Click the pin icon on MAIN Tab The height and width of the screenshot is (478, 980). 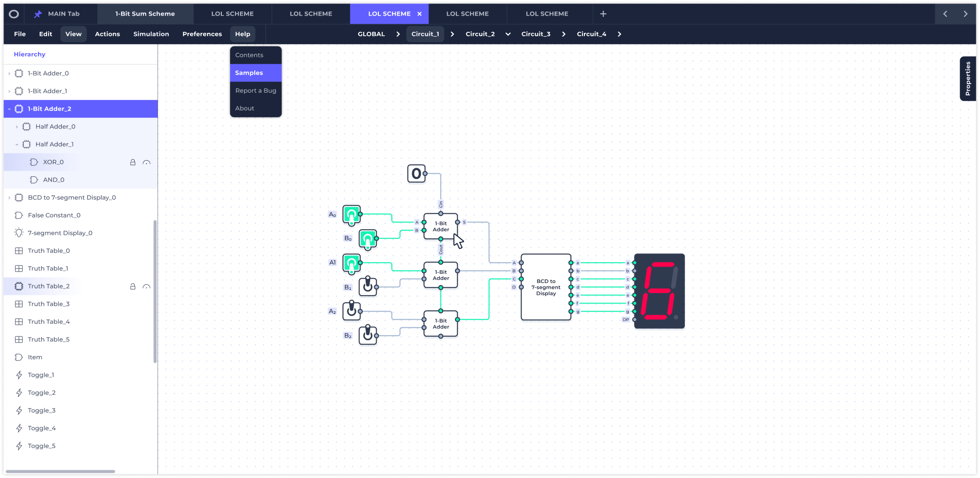[x=37, y=14]
